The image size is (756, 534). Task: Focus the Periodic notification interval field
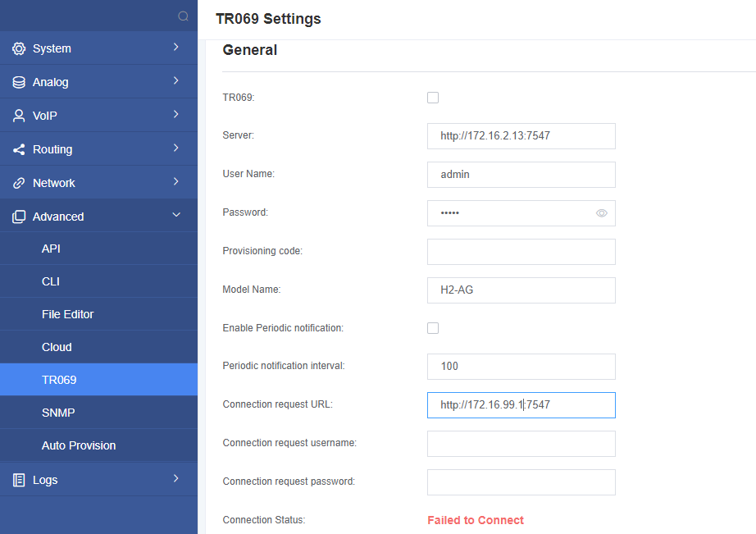pos(521,367)
